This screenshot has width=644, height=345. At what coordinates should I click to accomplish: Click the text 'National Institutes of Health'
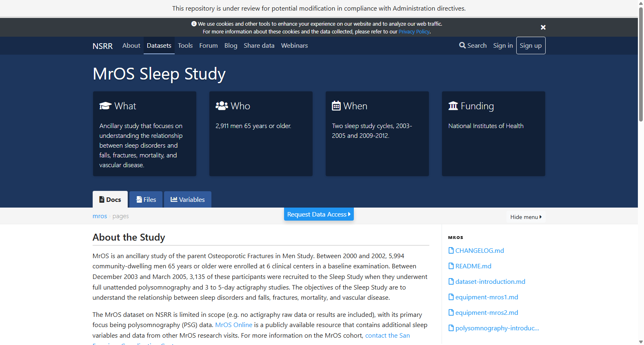pyautogui.click(x=486, y=126)
